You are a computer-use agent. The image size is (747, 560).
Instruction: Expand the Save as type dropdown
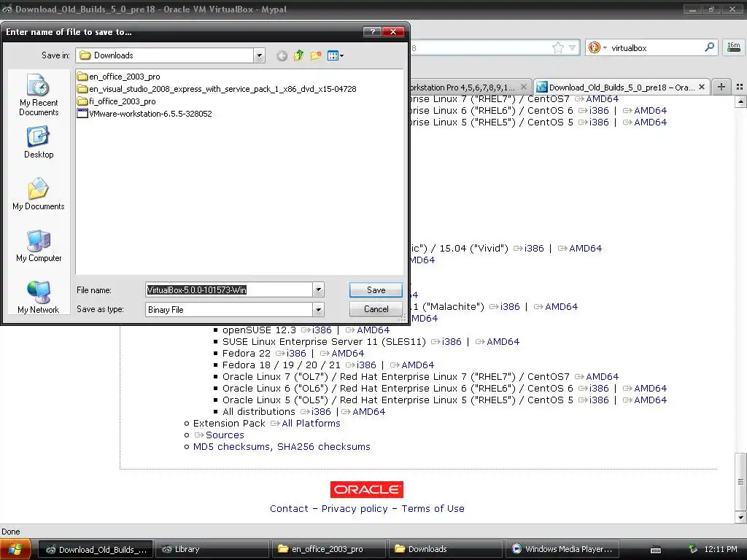tap(318, 310)
